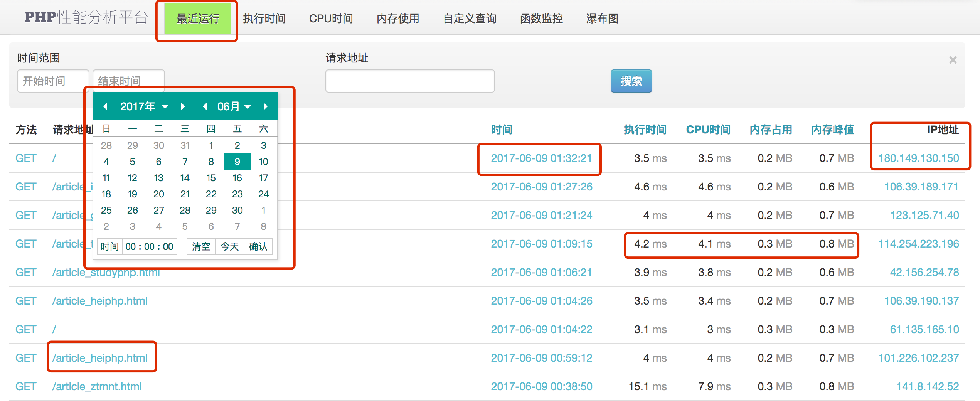Click IP address 106.39.190.137
The height and width of the screenshot is (401, 980).
[921, 301]
